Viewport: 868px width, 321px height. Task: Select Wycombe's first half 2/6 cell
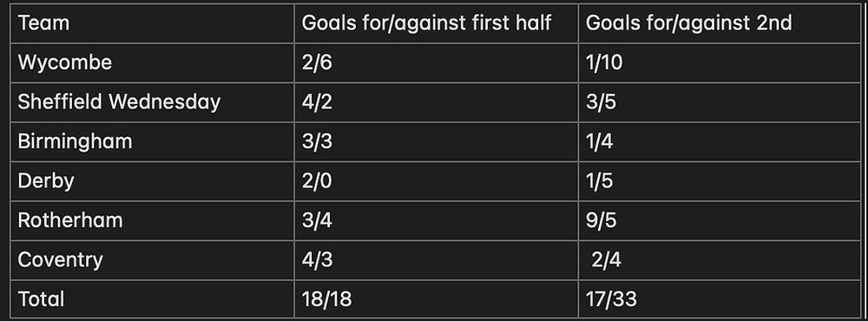point(437,62)
